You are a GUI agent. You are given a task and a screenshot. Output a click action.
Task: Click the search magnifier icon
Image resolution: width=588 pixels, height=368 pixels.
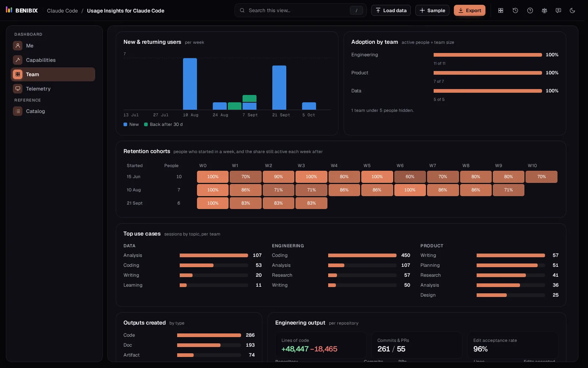pos(242,10)
